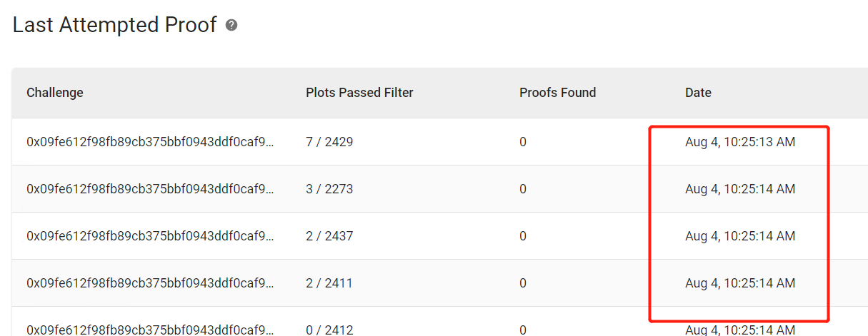Open challenge hash in the 2 / 2411 row
868x336 pixels.
pyautogui.click(x=150, y=283)
